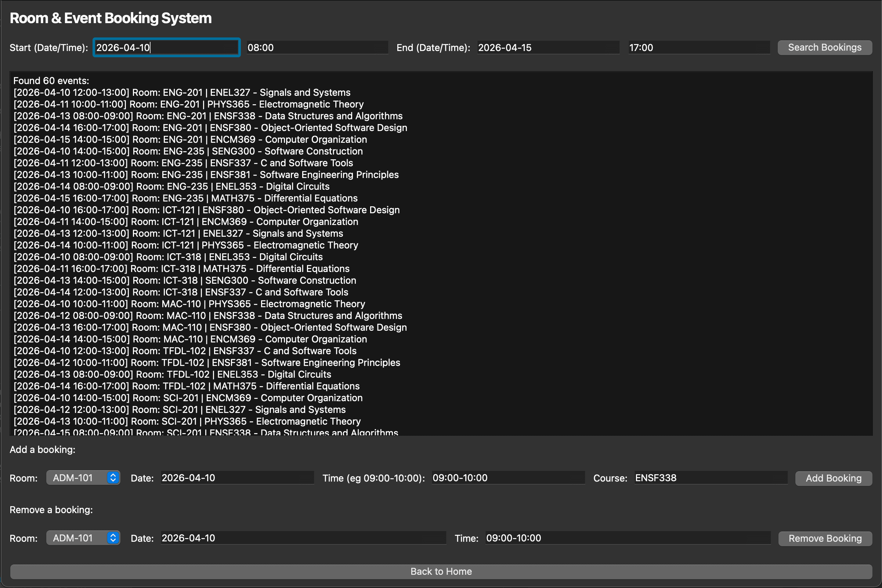Select ICT-121 ENEL327 Signals and Systems row
The height and width of the screenshot is (588, 882).
[178, 233]
